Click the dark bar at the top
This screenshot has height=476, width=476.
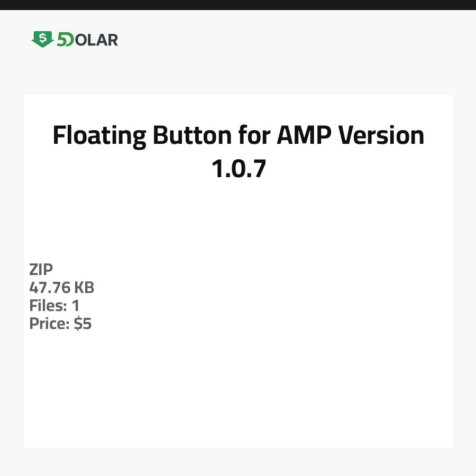pyautogui.click(x=238, y=5)
